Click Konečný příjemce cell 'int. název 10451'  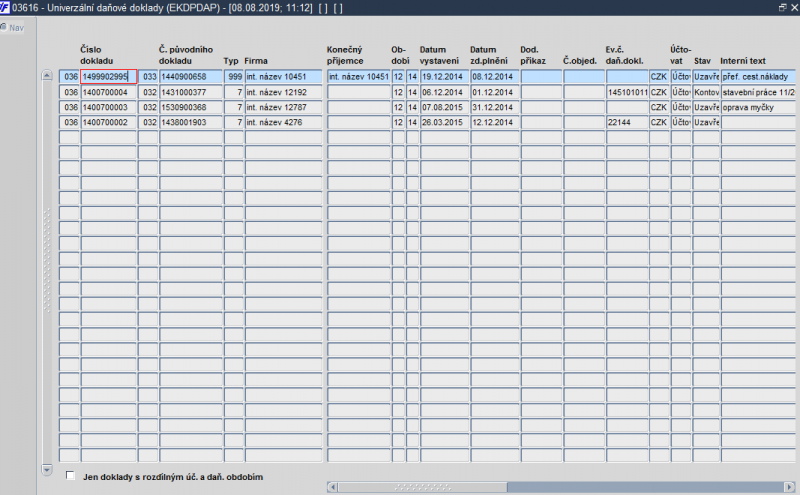point(359,77)
